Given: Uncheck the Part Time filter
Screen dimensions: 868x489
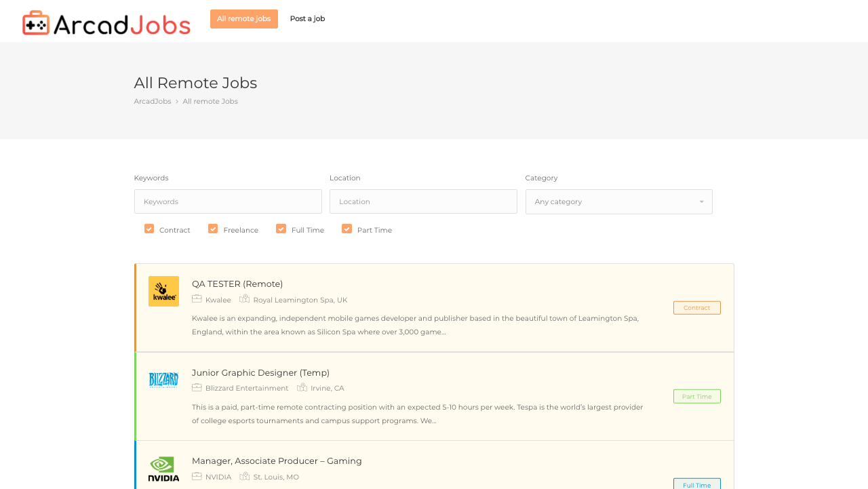Looking at the screenshot, I should (x=345, y=229).
